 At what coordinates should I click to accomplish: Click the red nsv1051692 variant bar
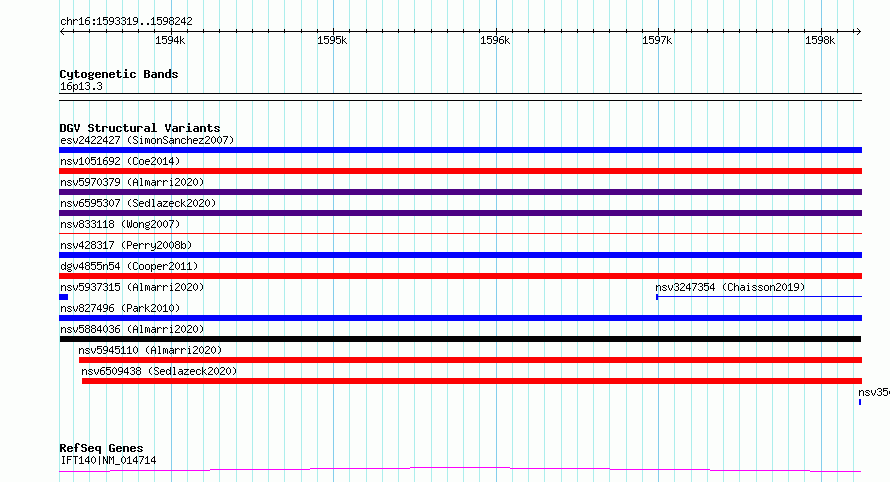460,171
